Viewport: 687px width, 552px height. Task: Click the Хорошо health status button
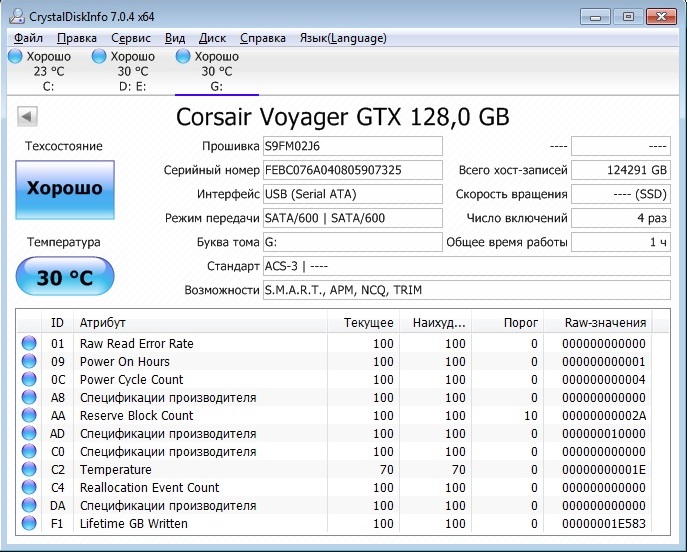coord(65,189)
